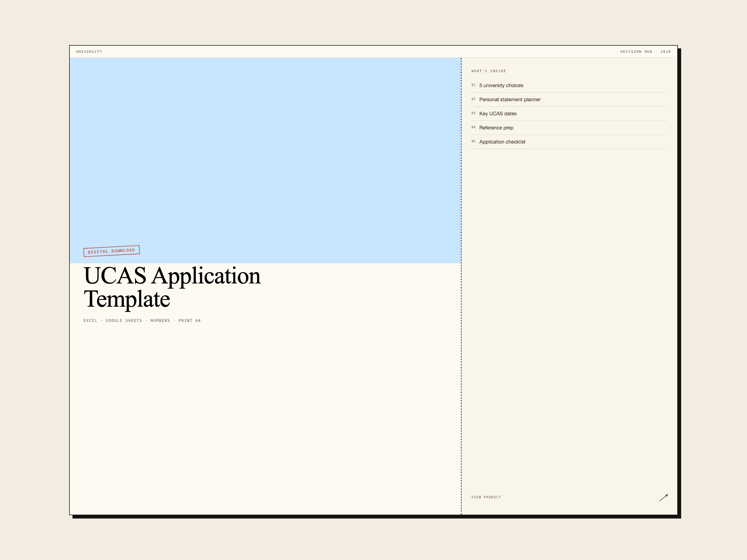Click the What's Inside heading

[x=488, y=71]
